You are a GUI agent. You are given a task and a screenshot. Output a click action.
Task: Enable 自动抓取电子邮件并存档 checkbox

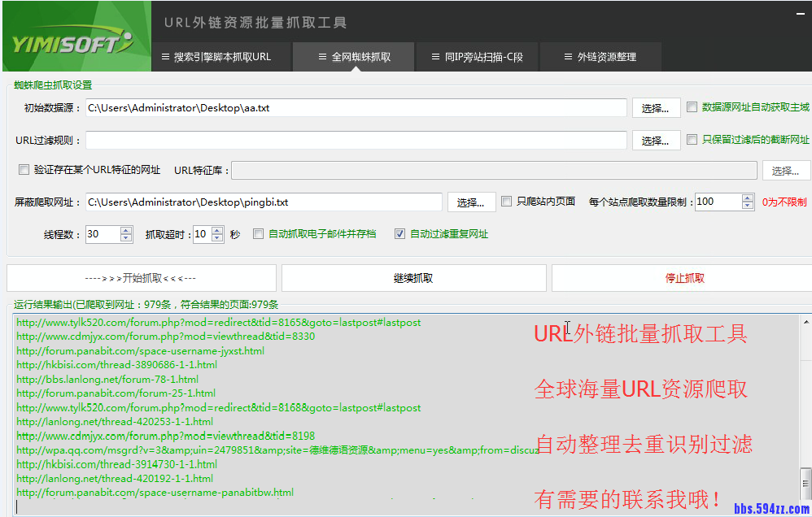258,234
